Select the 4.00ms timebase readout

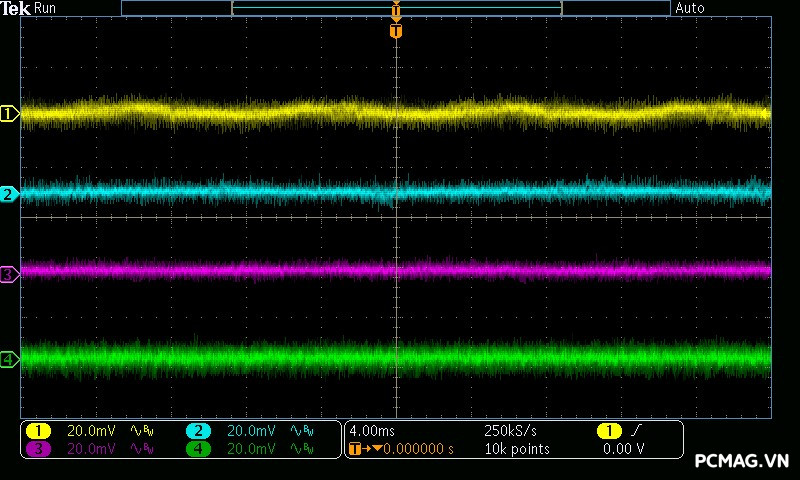point(373,431)
